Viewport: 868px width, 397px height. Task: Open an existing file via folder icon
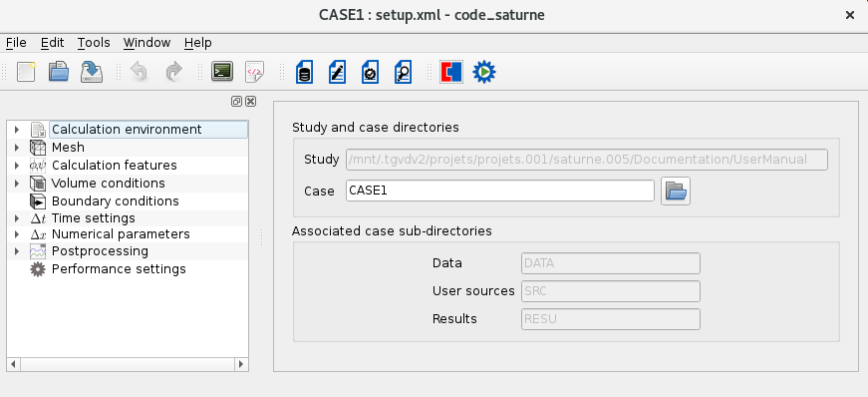[x=59, y=72]
